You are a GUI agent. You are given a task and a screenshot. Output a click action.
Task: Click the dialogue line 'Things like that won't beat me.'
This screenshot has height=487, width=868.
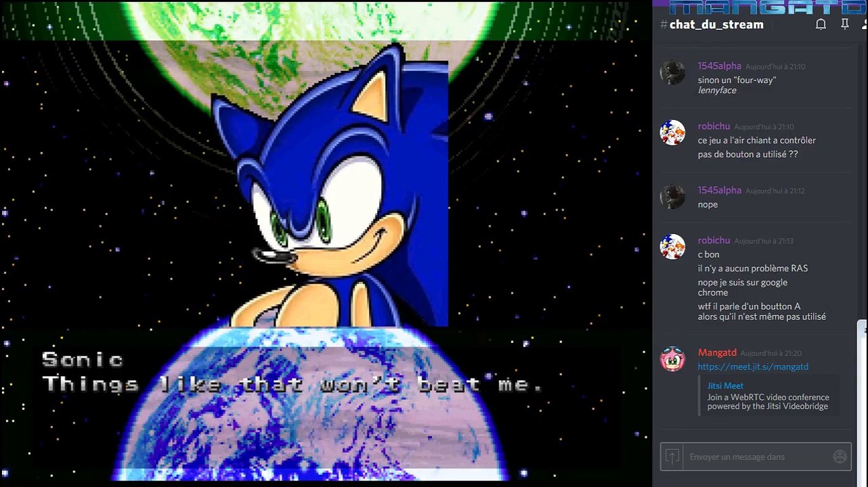293,385
